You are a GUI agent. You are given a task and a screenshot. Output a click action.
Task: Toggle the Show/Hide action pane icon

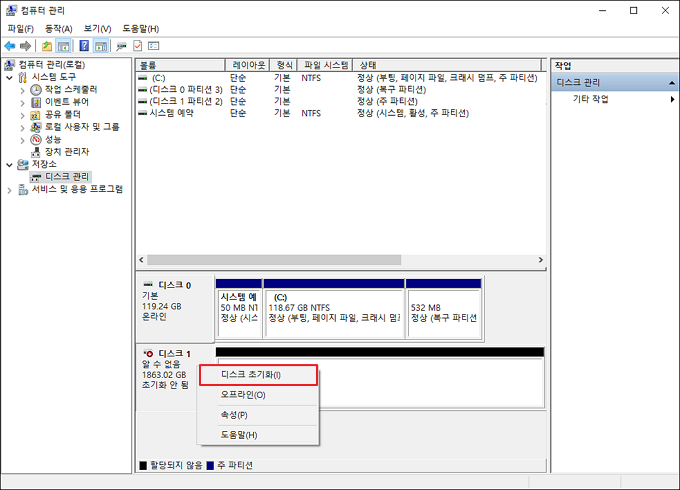[101, 46]
